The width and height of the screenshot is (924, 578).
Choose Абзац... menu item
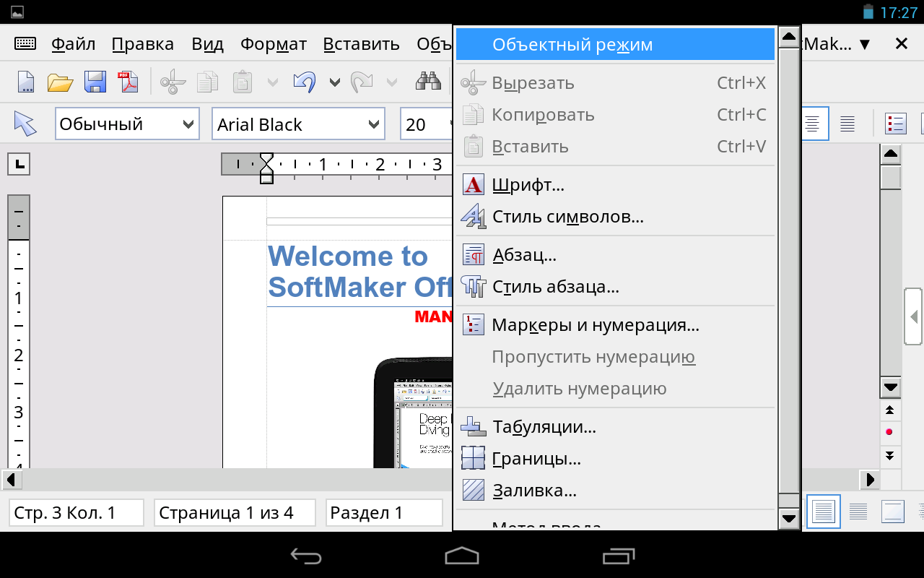pyautogui.click(x=615, y=254)
